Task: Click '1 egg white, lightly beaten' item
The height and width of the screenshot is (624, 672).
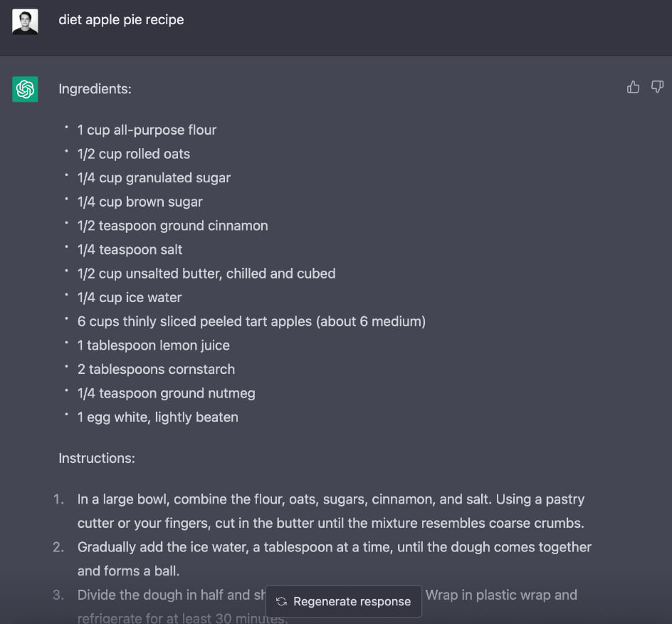Action: tap(158, 417)
